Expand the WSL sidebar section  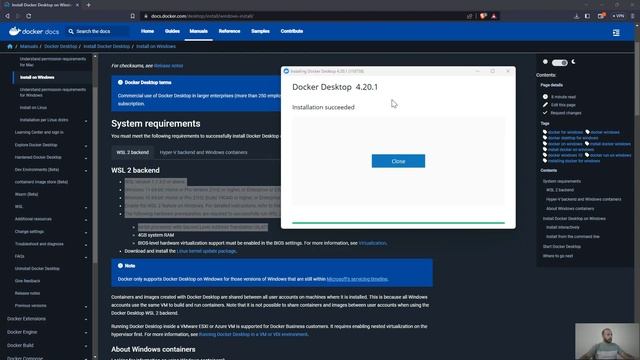pyautogui.click(x=86, y=207)
